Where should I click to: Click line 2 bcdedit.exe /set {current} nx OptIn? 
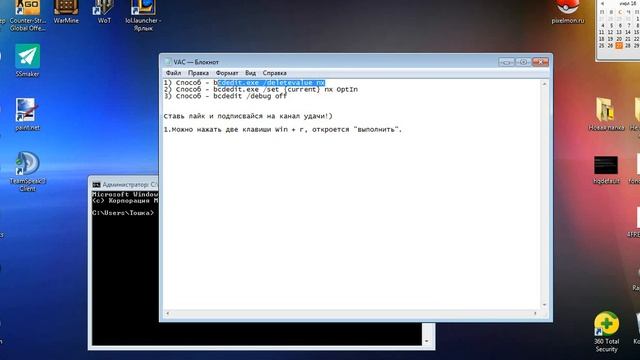285,89
